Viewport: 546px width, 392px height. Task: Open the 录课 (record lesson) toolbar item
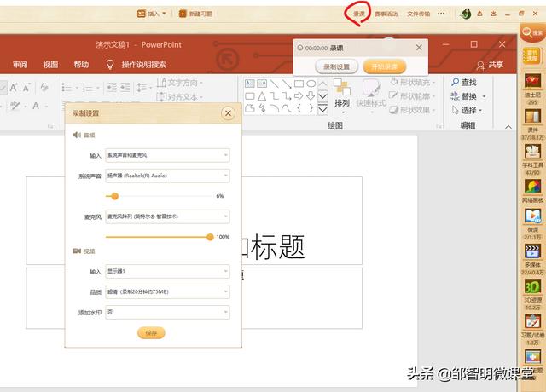point(358,14)
